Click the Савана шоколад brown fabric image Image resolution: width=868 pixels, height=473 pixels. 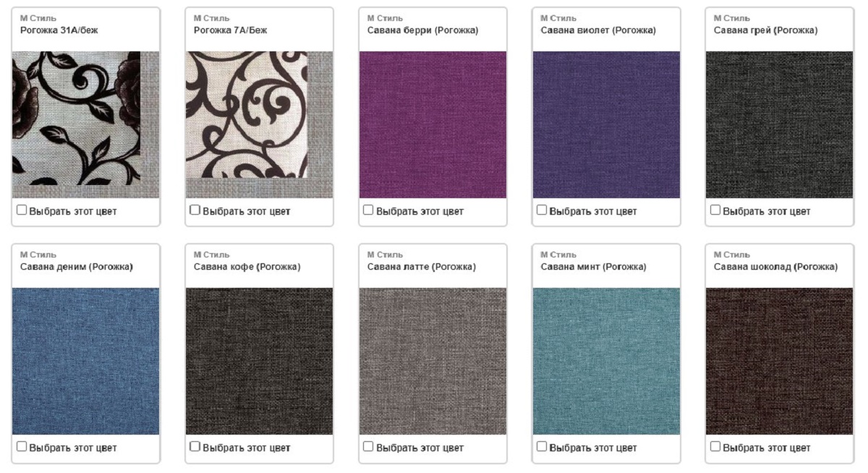[780, 361]
